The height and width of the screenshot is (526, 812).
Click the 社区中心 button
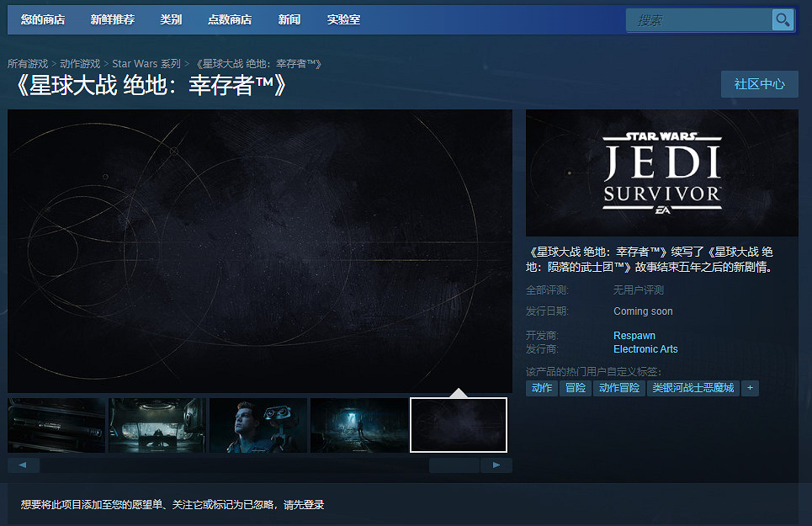coord(759,84)
